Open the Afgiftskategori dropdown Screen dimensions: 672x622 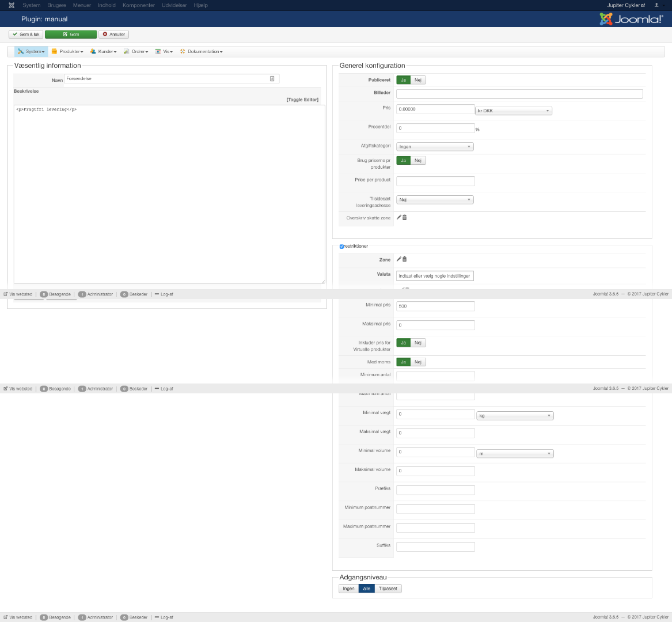coord(435,147)
